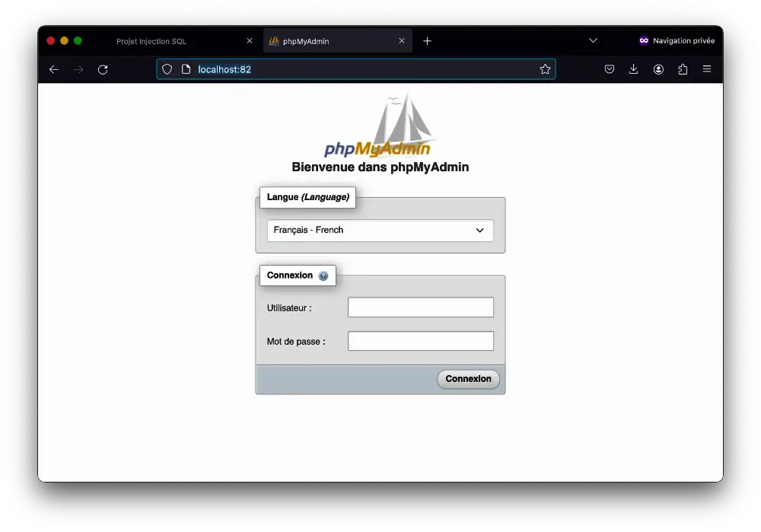Open the downloads arrow icon
This screenshot has width=761, height=532.
633,69
